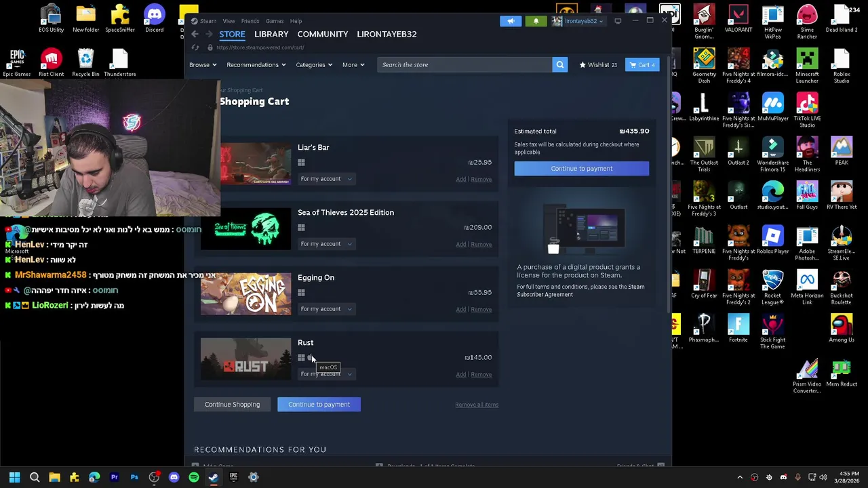Image resolution: width=868 pixels, height=488 pixels.
Task: Remove Liar's Bar from cart
Action: pos(481,180)
